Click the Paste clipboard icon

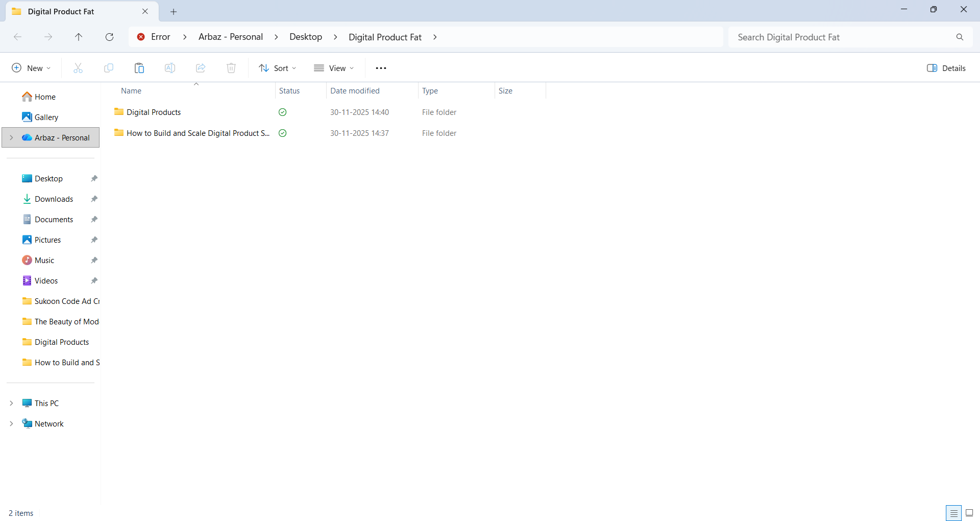click(139, 68)
